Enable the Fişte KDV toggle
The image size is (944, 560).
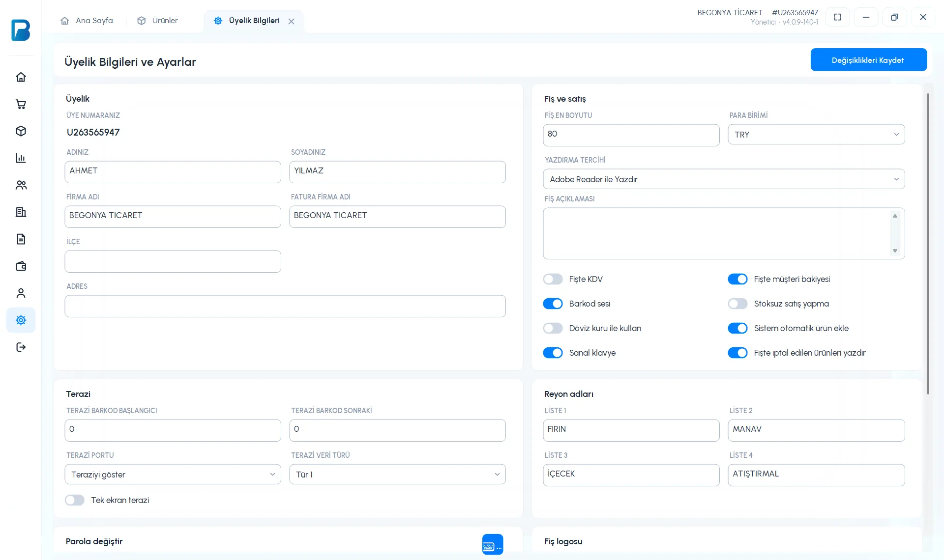(x=553, y=279)
